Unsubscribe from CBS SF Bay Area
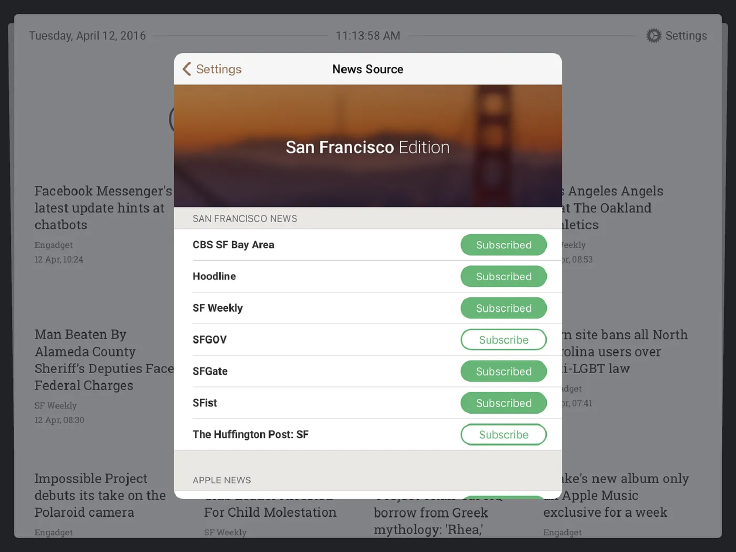This screenshot has width=736, height=552. (x=504, y=245)
